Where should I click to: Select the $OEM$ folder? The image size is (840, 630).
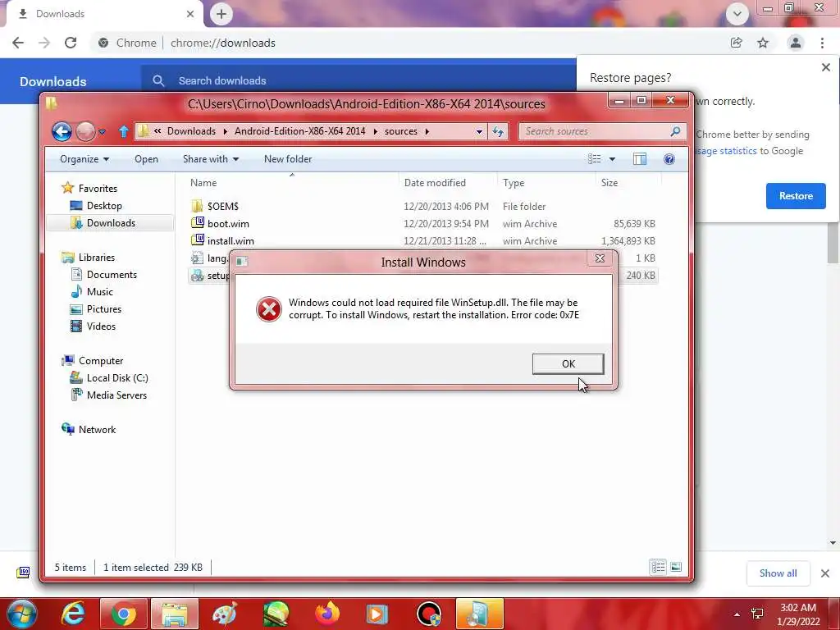(x=222, y=206)
